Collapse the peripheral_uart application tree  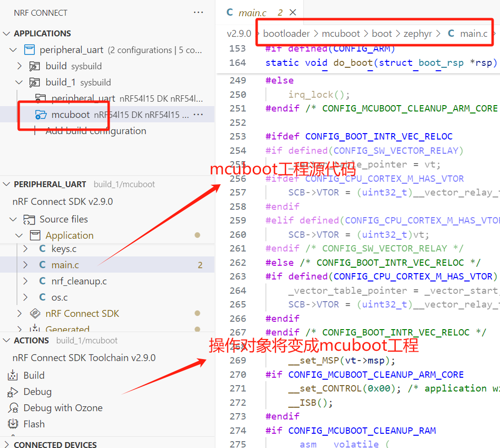13,50
